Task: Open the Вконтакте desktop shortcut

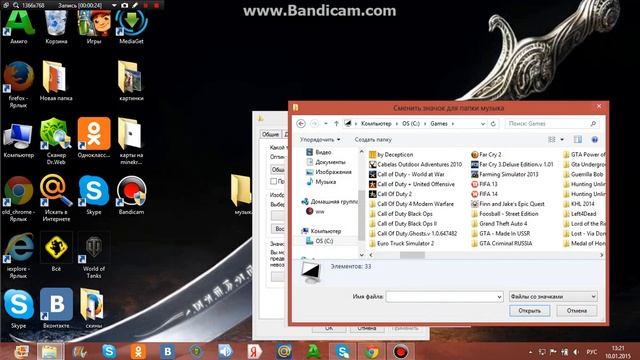Action: (56, 308)
